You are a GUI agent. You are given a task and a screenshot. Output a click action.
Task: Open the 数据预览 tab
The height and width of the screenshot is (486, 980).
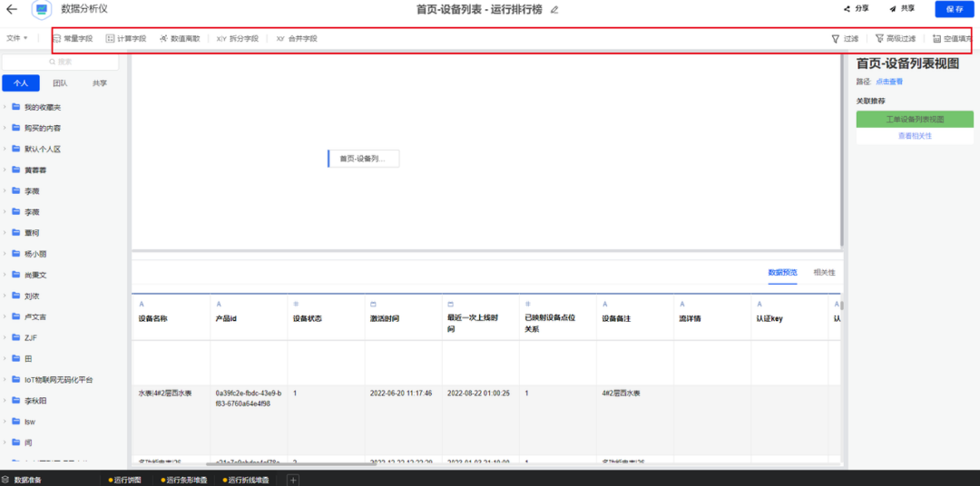pyautogui.click(x=782, y=272)
